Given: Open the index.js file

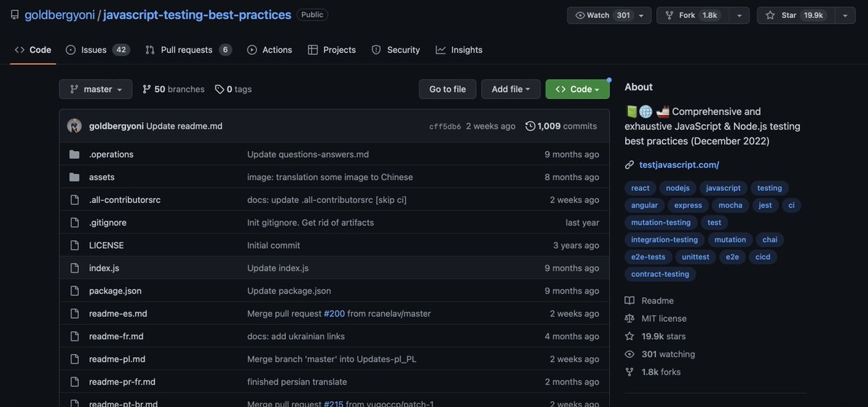Looking at the screenshot, I should point(104,268).
